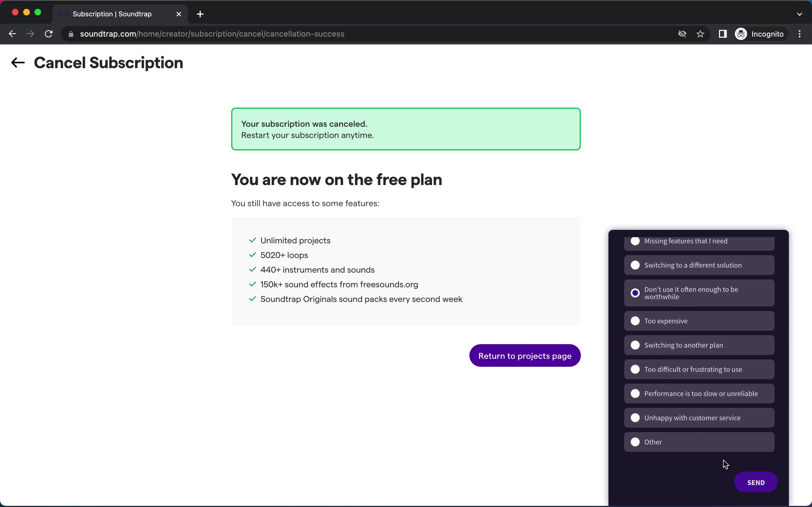812x507 pixels.
Task: Click the Incognito profile icon
Action: (x=741, y=34)
